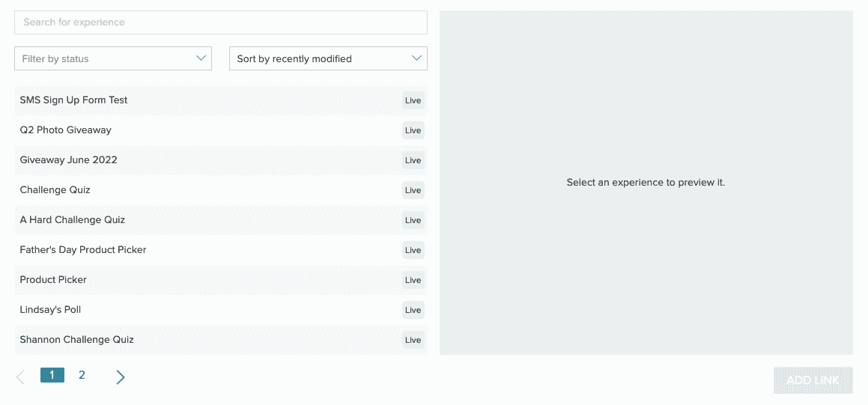
Task: Select Giveaway June 2022 from list
Action: [69, 160]
